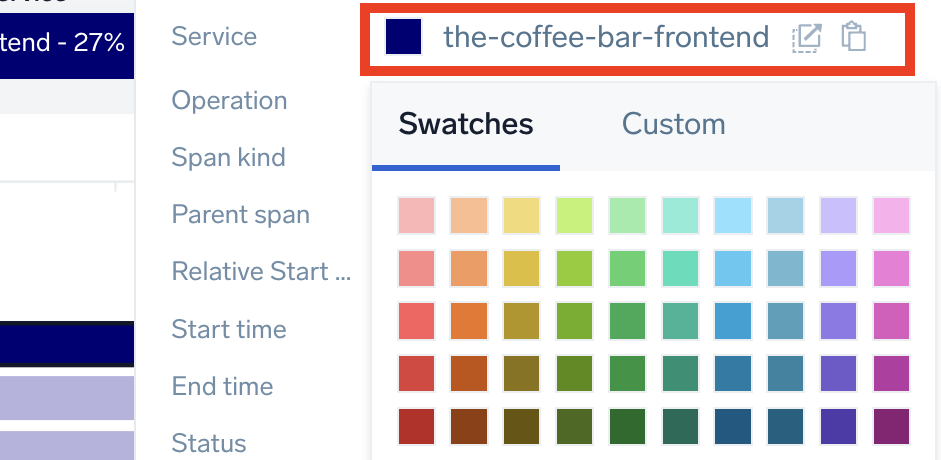The image size is (941, 460).
Task: Choose the lime green swatch in the second row
Action: (x=575, y=268)
